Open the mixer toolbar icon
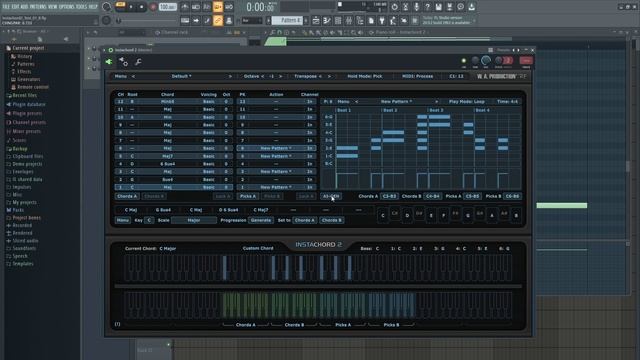Image resolution: width=640 pixels, height=360 pixels. [x=349, y=20]
